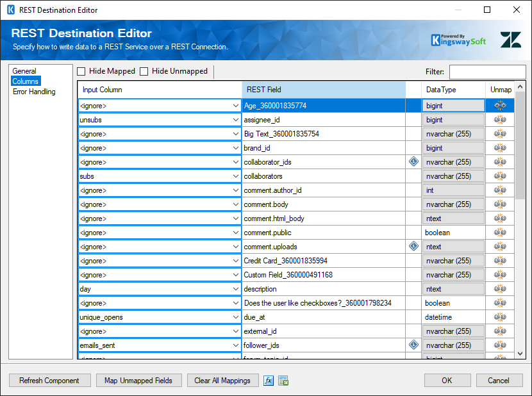The image size is (532, 396).
Task: Click unmap icon for assignee_id
Action: tap(500, 120)
